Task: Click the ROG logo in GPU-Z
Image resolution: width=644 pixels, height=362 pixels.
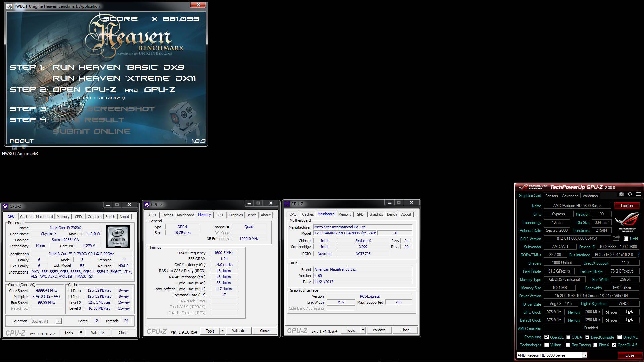Action: point(627,222)
